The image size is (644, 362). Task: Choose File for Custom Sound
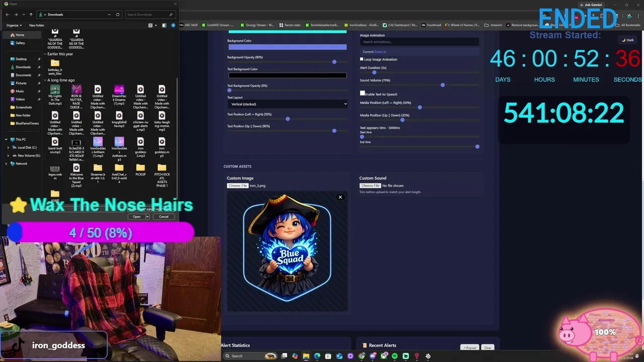coord(370,186)
